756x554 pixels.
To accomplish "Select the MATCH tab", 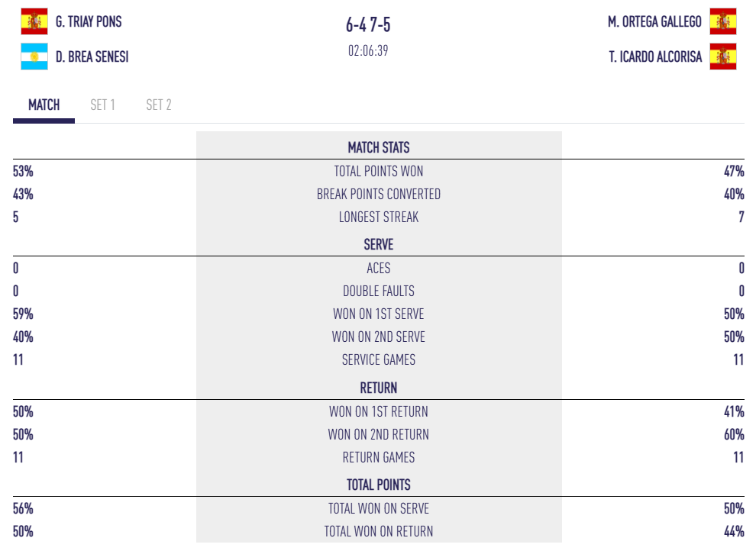I will [x=44, y=105].
